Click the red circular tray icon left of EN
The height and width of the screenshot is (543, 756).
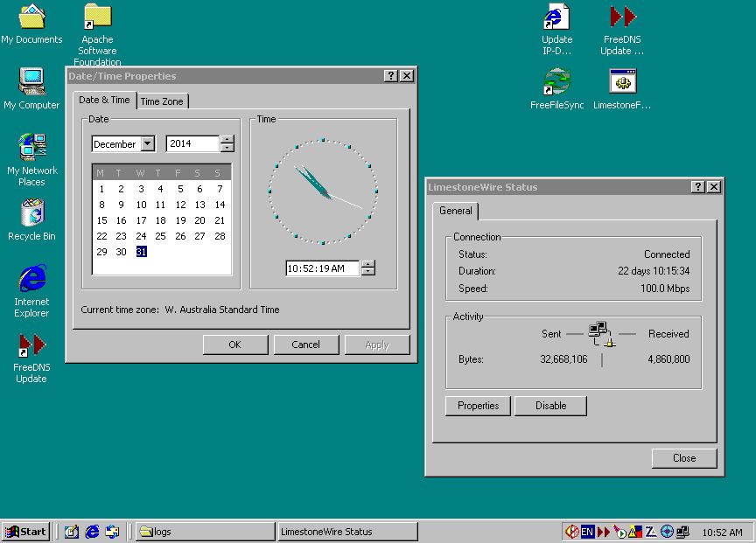coord(572,532)
